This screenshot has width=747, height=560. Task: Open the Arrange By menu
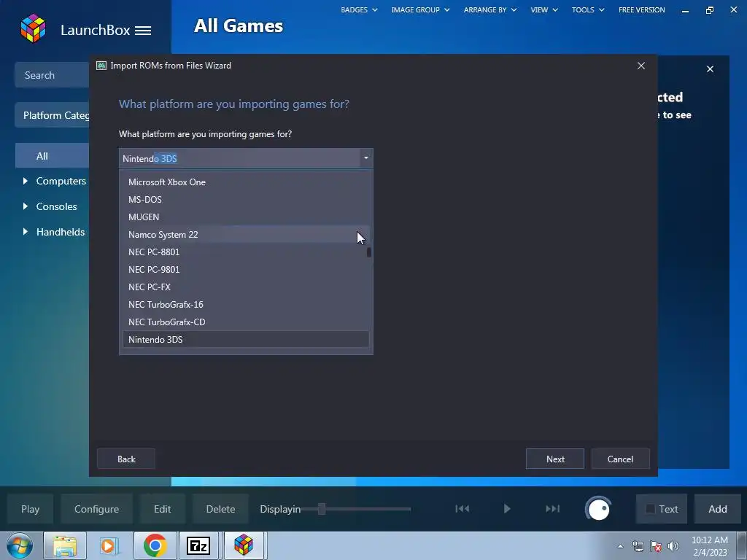489,9
